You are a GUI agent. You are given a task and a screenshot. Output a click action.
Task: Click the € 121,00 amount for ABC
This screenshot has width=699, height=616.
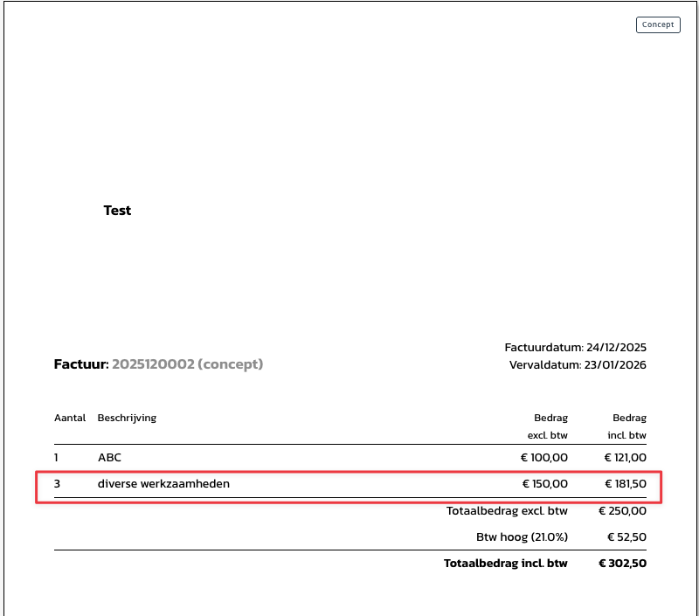[625, 457]
